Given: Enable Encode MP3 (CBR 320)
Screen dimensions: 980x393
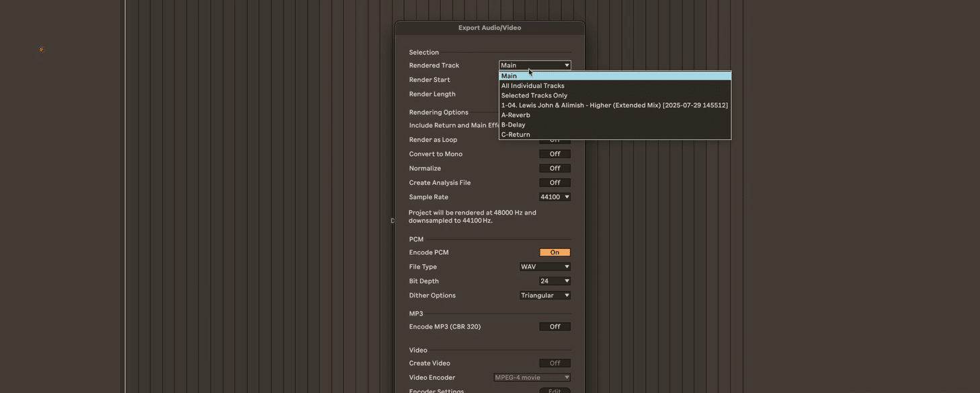Looking at the screenshot, I should click(554, 326).
